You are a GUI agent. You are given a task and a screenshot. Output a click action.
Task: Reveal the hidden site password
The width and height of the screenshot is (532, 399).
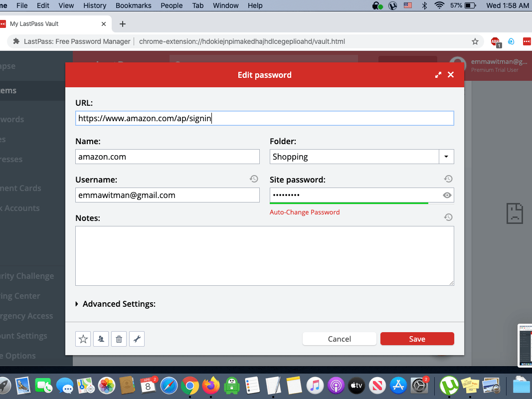point(447,195)
